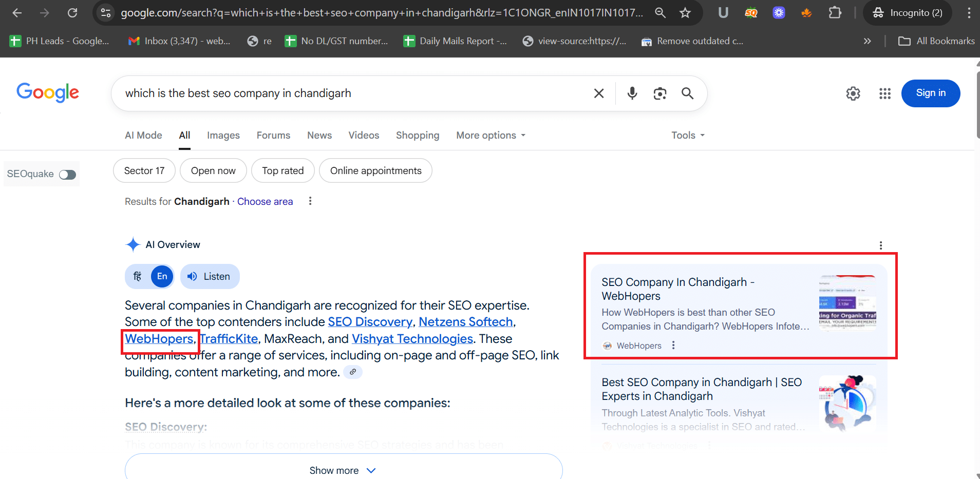This screenshot has height=479, width=980.
Task: Open SEO Company In Chandigarh - WebHopers card
Action: tap(739, 311)
